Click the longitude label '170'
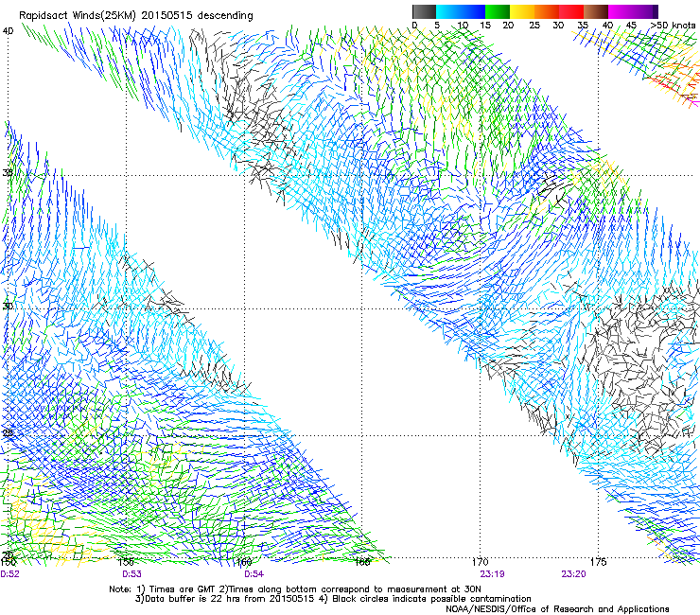This screenshot has width=700, height=615. point(480,562)
